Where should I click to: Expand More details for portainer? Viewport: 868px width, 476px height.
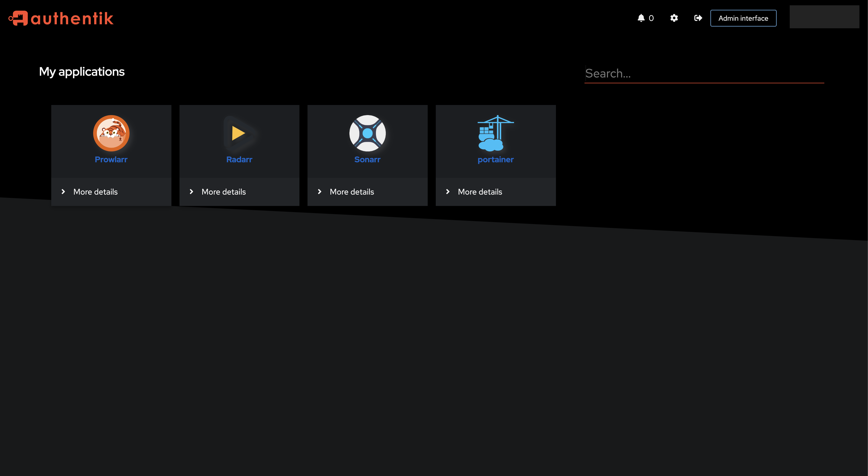pyautogui.click(x=495, y=192)
